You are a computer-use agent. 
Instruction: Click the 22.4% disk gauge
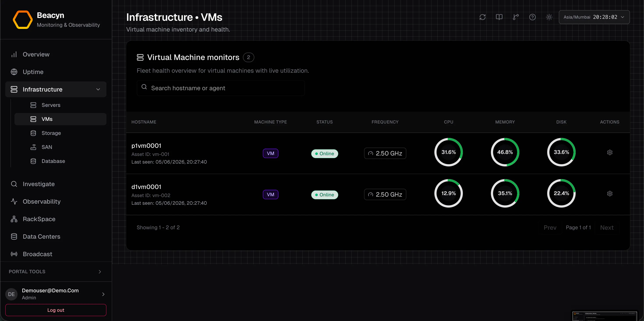click(561, 193)
